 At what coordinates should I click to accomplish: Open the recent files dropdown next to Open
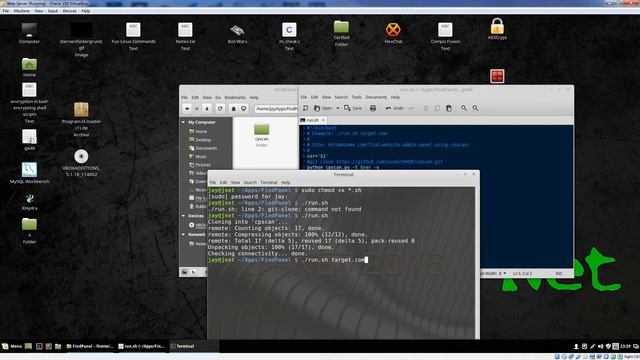point(338,108)
